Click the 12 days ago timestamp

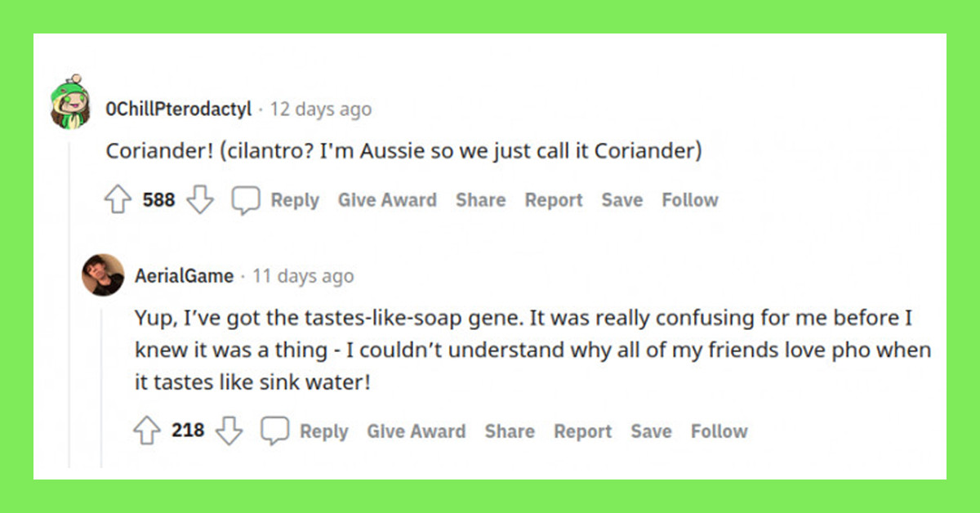point(319,109)
